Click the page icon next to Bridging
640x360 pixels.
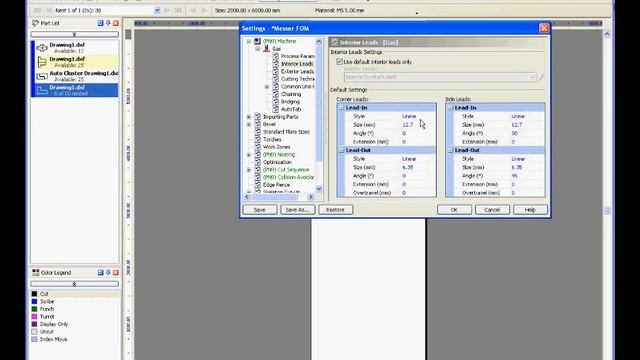pos(276,102)
